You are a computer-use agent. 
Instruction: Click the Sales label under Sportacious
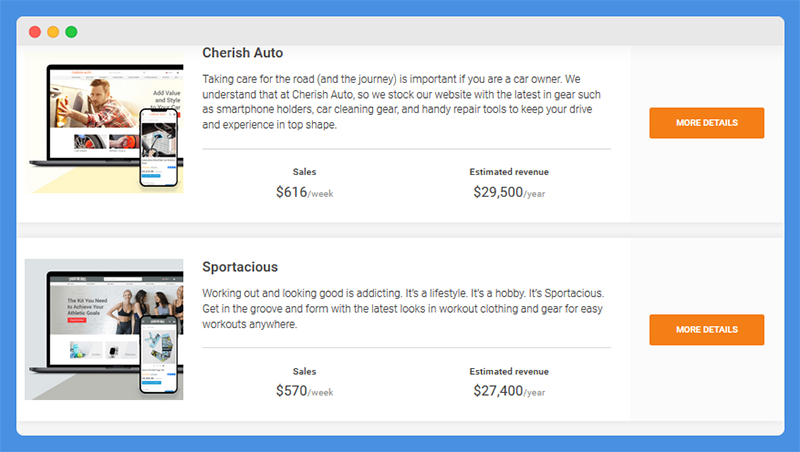click(305, 371)
